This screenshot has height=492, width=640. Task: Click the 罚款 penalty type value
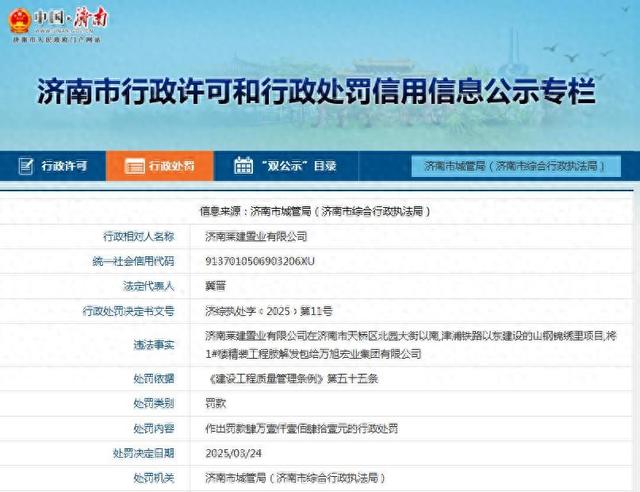(215, 403)
